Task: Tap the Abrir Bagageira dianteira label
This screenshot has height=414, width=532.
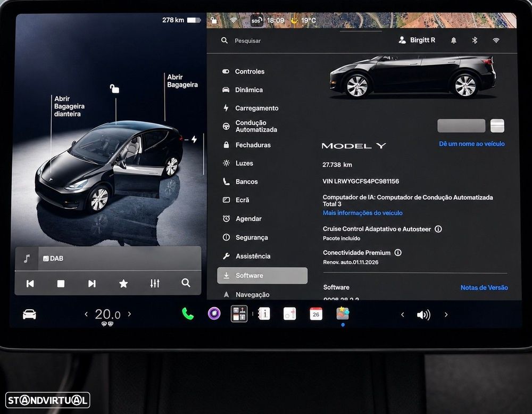Action: pyautogui.click(x=69, y=106)
